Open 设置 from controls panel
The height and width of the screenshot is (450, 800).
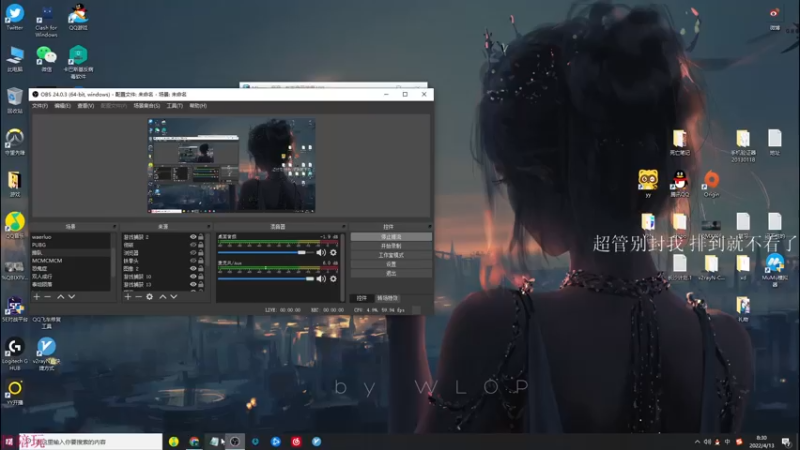pyautogui.click(x=391, y=264)
